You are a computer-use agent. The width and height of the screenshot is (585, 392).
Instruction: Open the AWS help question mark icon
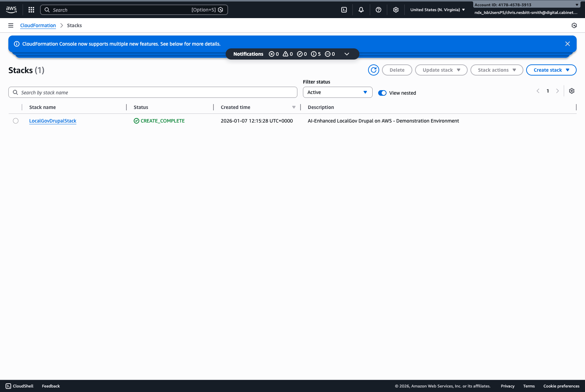pos(378,9)
